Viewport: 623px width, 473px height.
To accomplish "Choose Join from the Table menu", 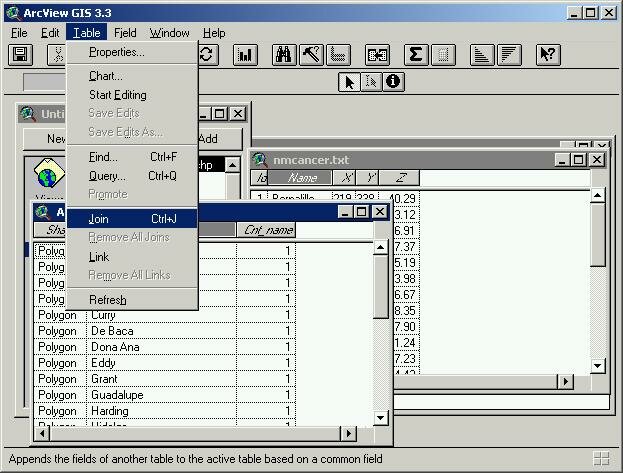I will 132,219.
